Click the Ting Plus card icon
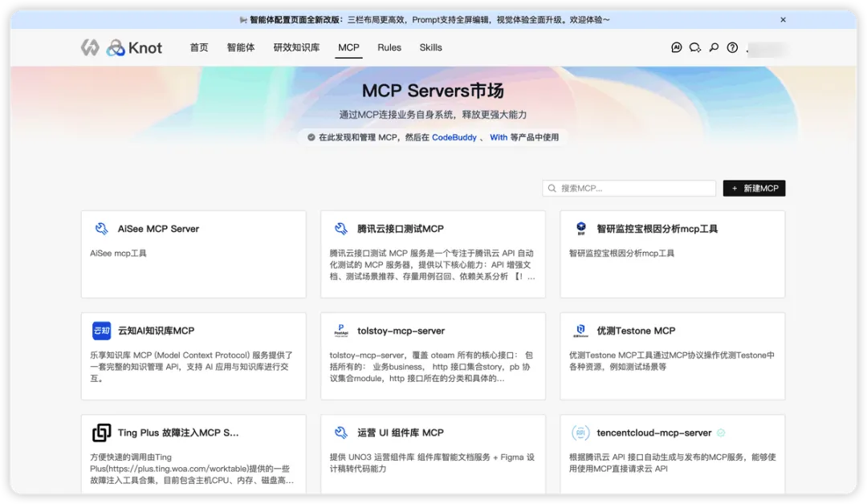867x504 pixels. pos(102,433)
